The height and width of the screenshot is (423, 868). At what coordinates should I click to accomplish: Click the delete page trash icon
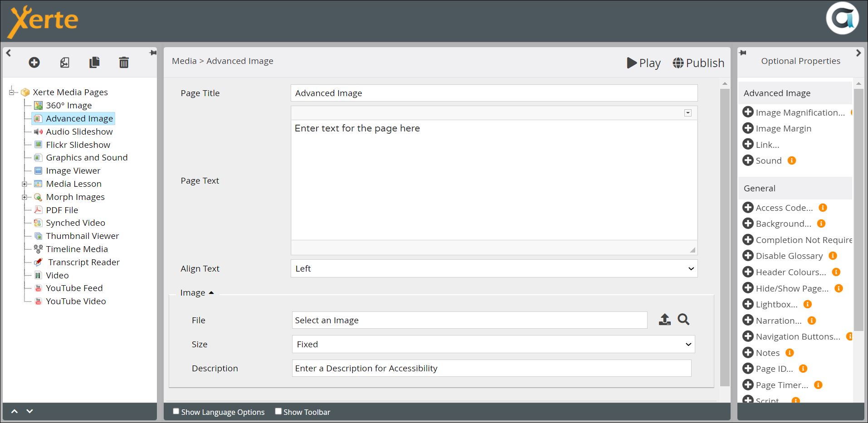pos(124,63)
